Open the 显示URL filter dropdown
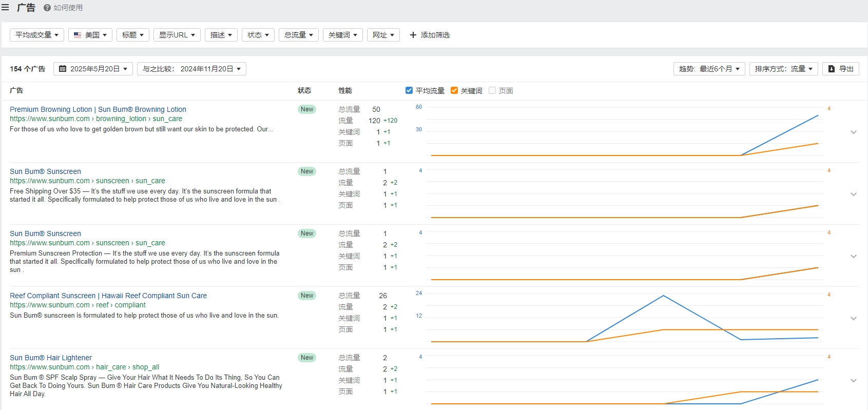868x410 pixels. point(177,35)
